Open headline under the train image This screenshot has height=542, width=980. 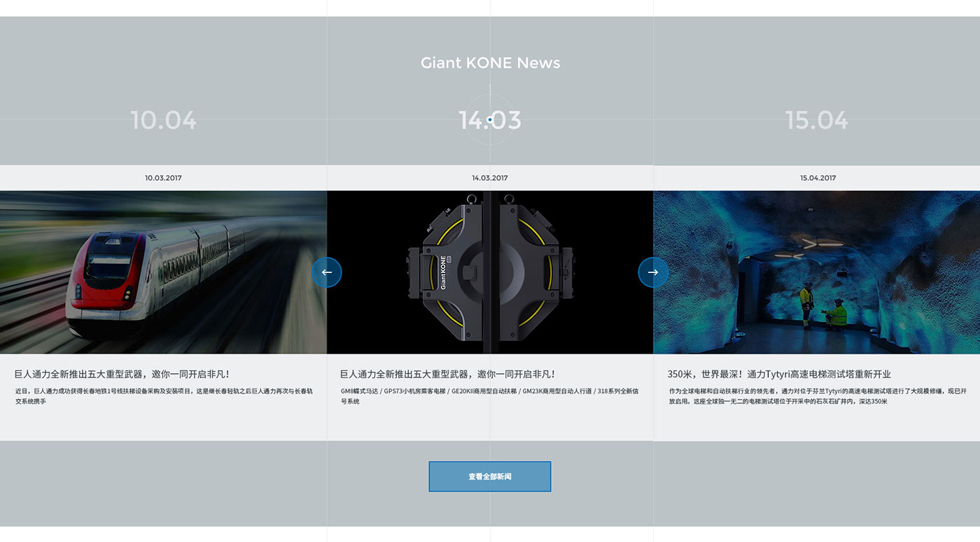coord(122,375)
